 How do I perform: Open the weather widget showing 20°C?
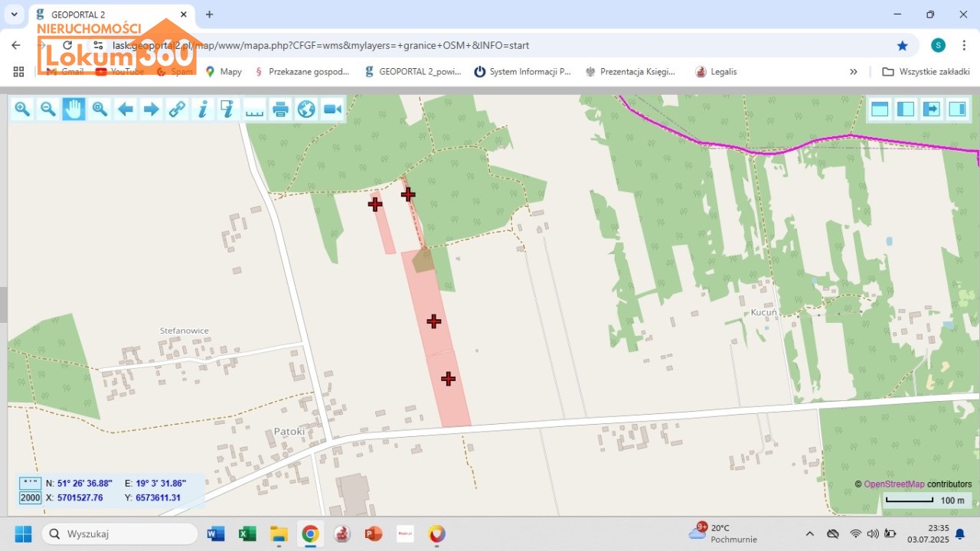point(722,533)
